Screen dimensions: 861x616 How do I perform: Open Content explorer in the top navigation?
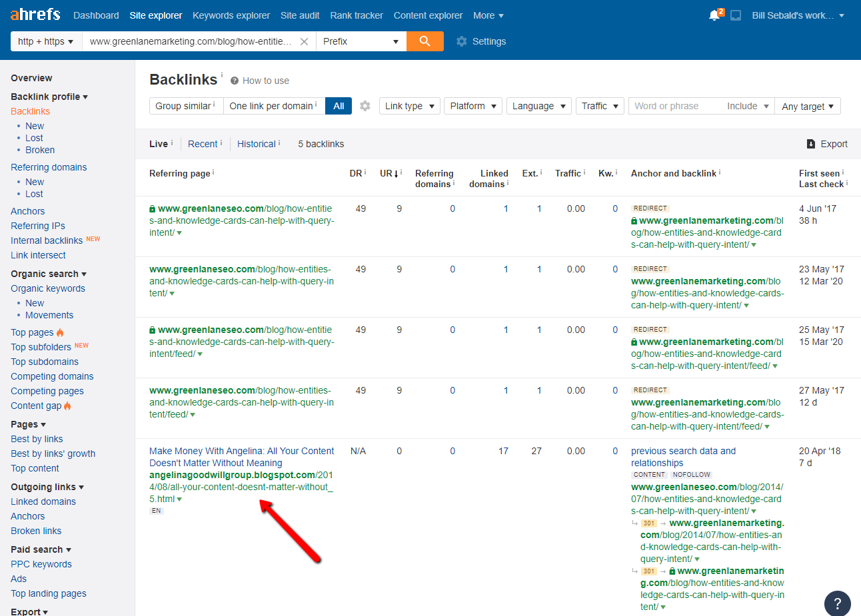click(428, 15)
